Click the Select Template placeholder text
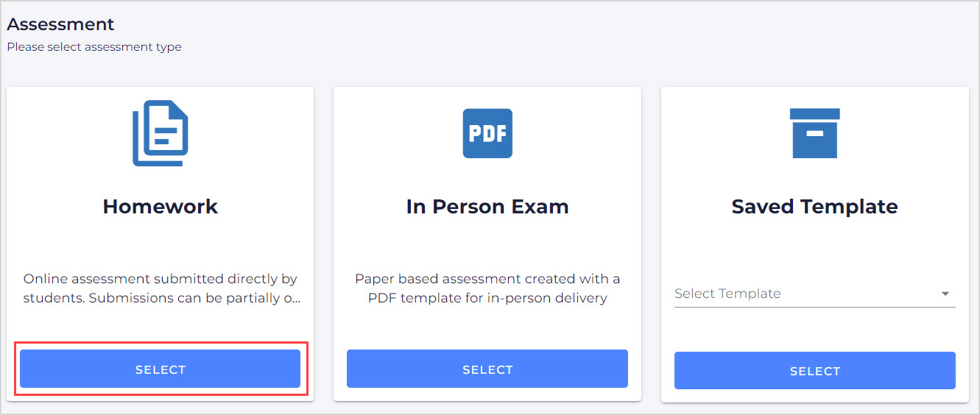Image resolution: width=980 pixels, height=415 pixels. 727,294
